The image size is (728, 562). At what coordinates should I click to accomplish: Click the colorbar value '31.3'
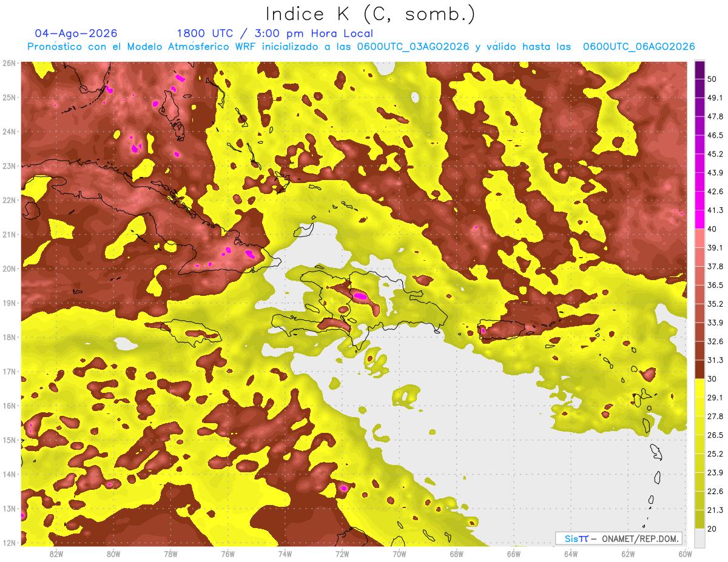(715, 360)
